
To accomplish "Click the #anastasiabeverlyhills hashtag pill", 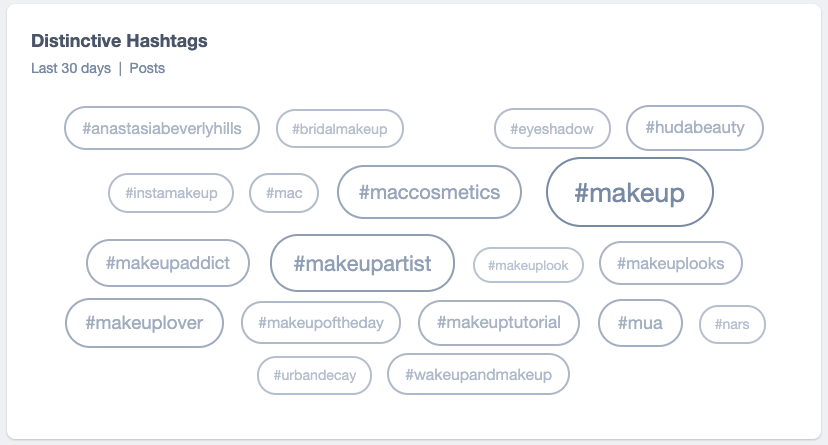I will click(x=161, y=128).
